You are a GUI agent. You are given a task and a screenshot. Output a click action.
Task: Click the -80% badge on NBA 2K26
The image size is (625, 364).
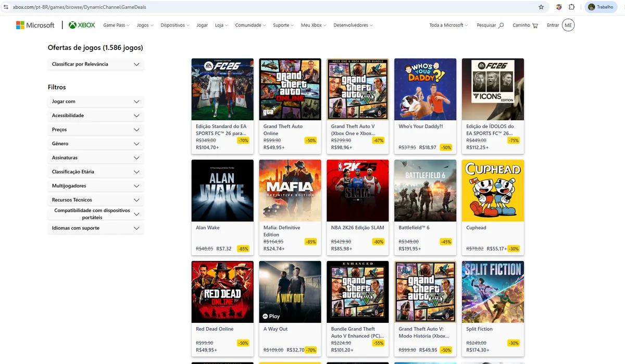click(378, 242)
